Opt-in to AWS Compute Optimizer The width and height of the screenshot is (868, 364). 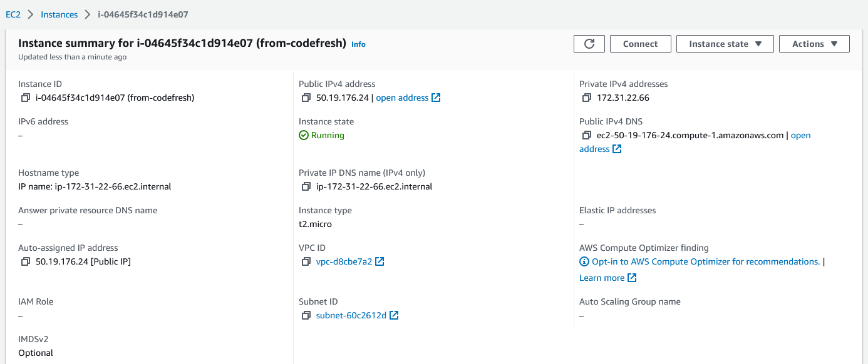pos(700,262)
